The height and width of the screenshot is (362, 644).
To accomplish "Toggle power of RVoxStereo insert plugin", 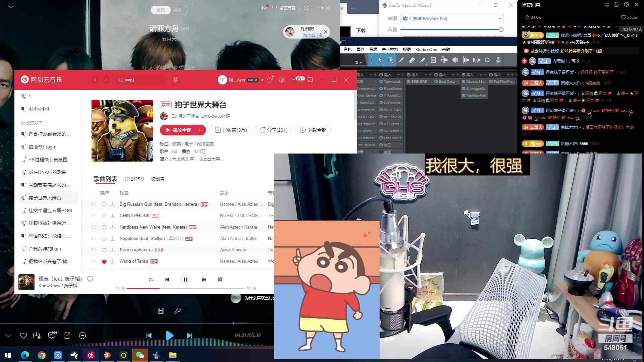I will pyautogui.click(x=381, y=89).
